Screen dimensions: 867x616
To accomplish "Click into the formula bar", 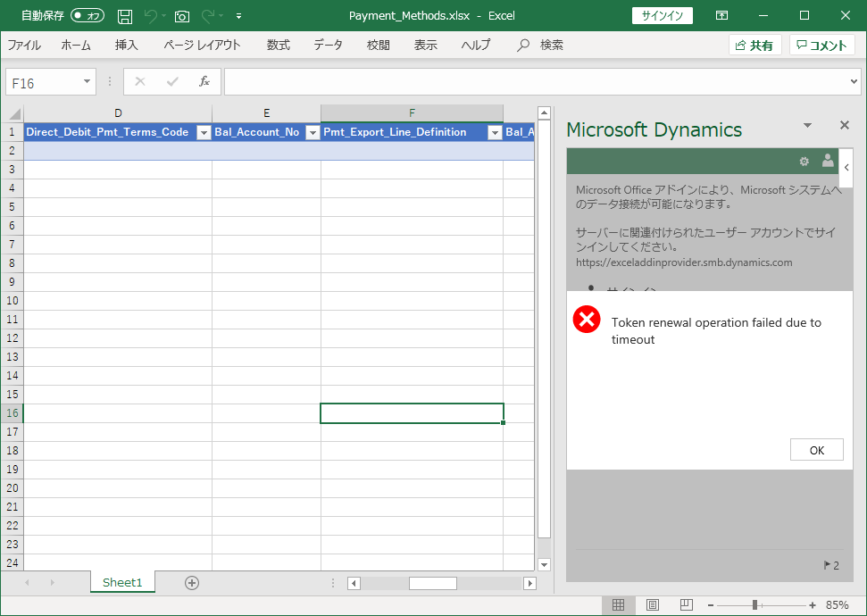I will coord(536,82).
